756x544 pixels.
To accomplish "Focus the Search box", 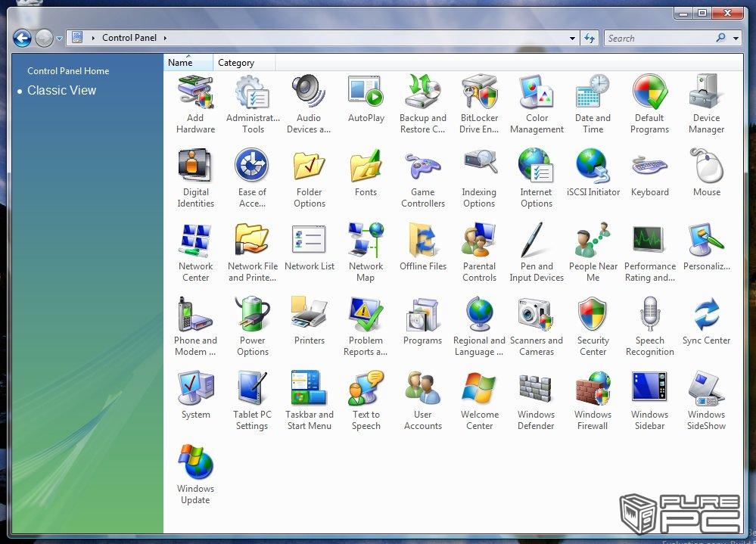I will (659, 38).
